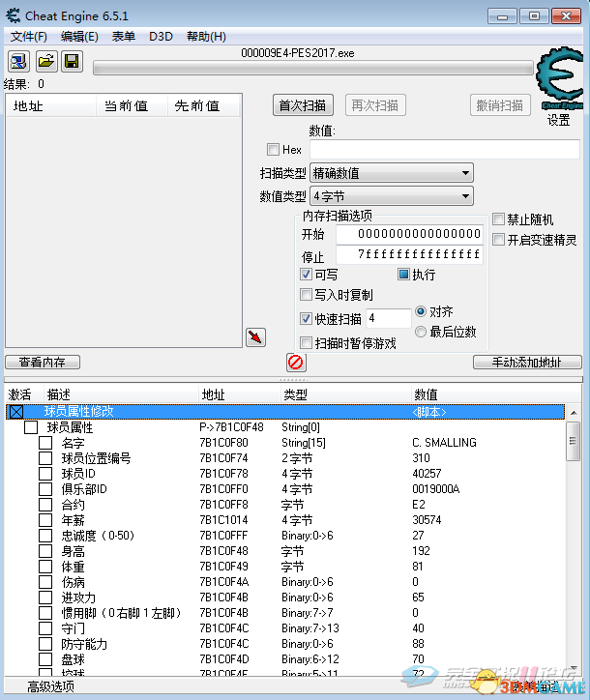Click the 30574 salary value
The image size is (590, 700).
tap(427, 520)
